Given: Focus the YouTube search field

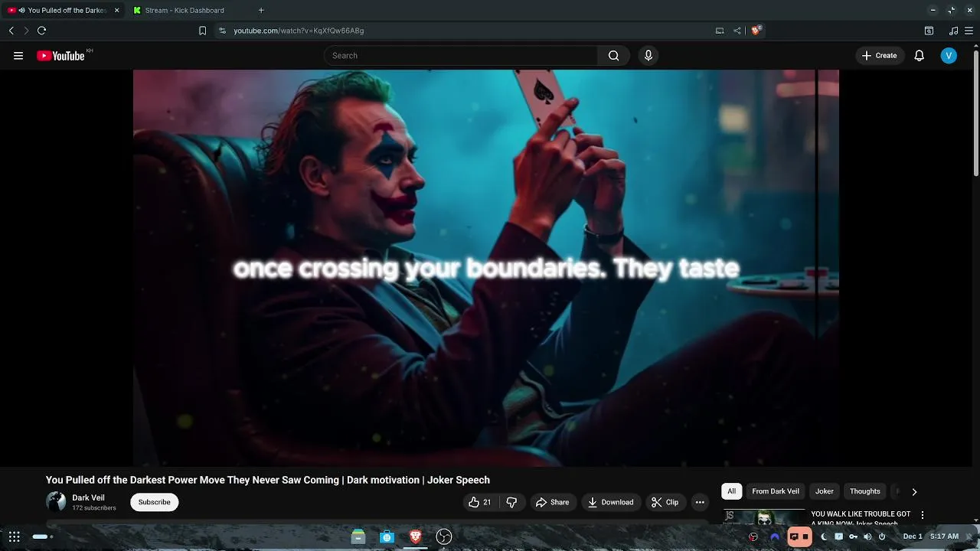Looking at the screenshot, I should coord(461,56).
